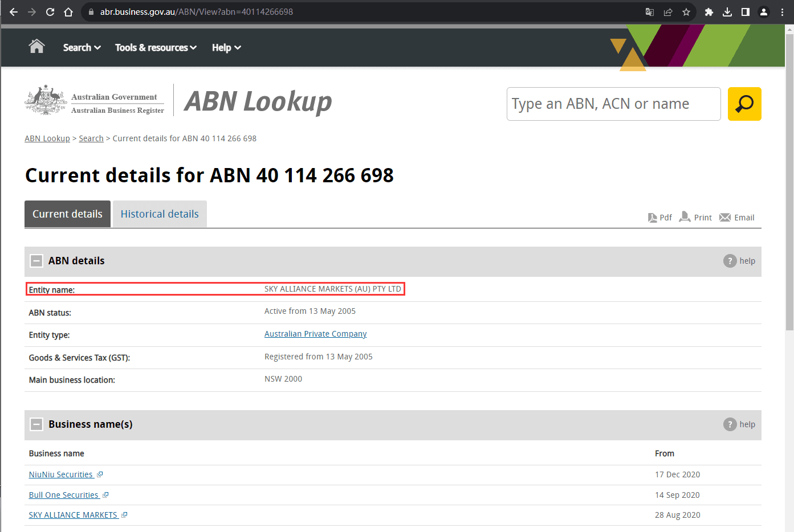Click heading 'Current details for ABN 40 114 266 698'
The width and height of the screenshot is (794, 532).
pyautogui.click(x=209, y=175)
